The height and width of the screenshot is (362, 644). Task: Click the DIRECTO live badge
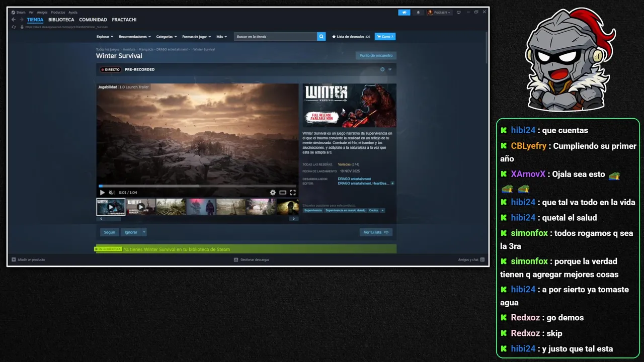click(x=111, y=69)
